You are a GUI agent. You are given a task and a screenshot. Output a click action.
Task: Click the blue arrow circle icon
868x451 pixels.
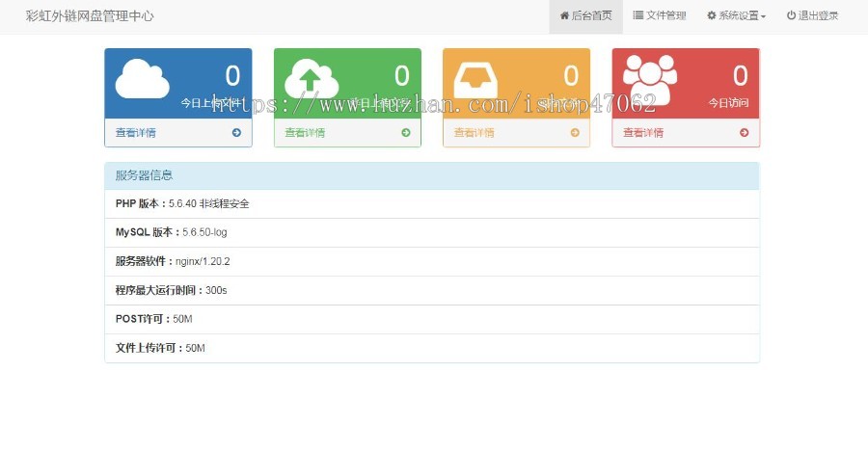pyautogui.click(x=236, y=133)
